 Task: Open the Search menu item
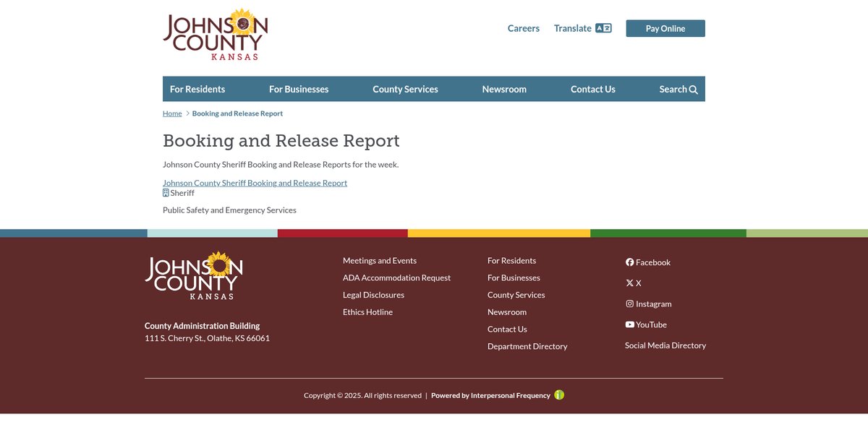(678, 89)
